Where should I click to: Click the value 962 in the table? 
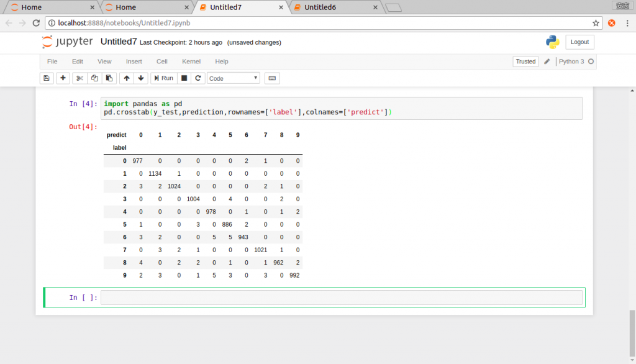278,263
